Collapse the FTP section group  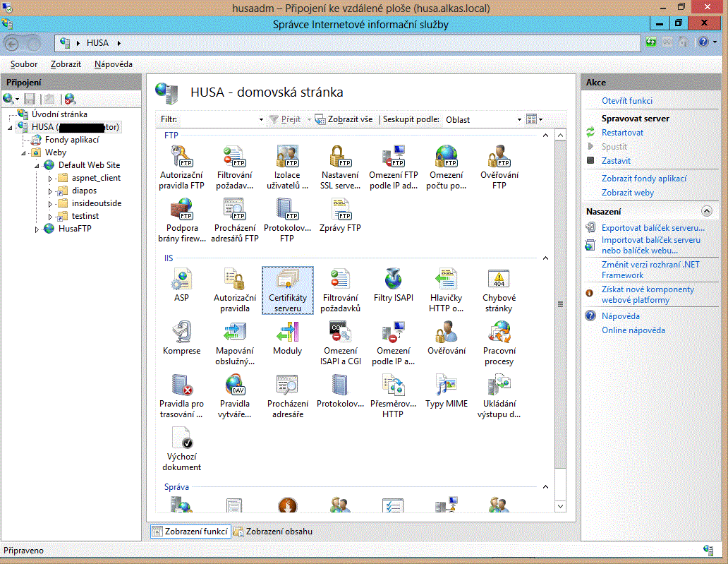click(546, 134)
